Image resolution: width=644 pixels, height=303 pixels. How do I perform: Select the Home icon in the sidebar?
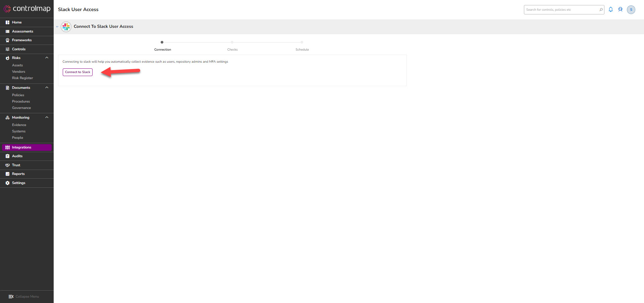coord(7,22)
